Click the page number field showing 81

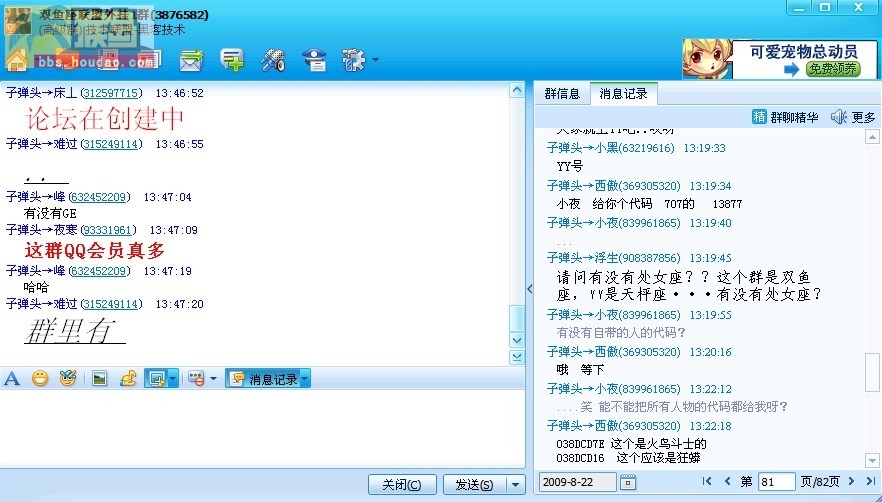(776, 482)
